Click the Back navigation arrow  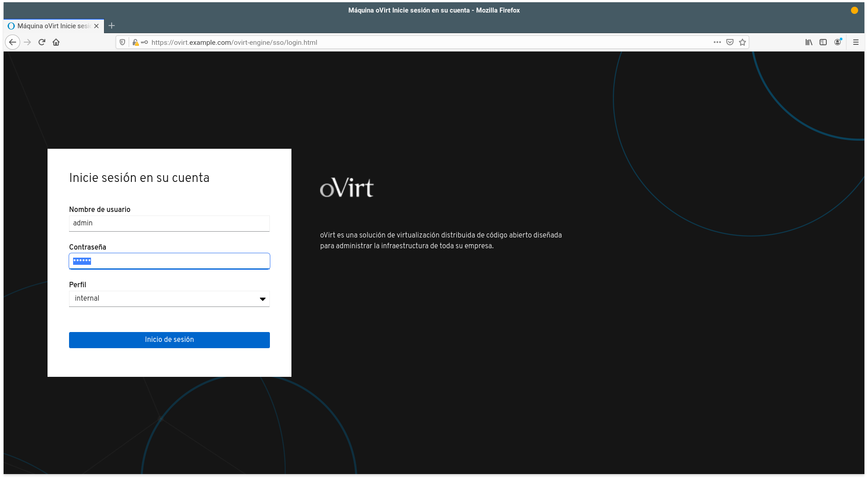pyautogui.click(x=13, y=42)
